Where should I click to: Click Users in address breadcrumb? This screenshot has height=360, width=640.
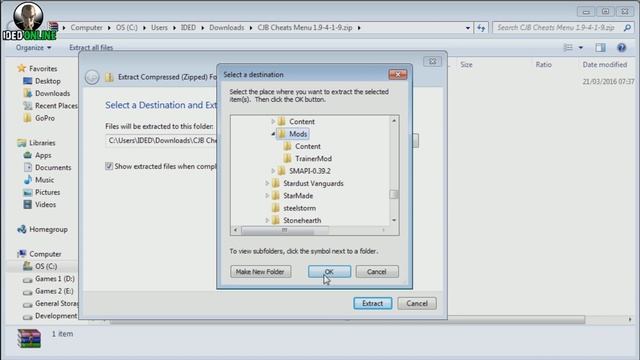159,28
